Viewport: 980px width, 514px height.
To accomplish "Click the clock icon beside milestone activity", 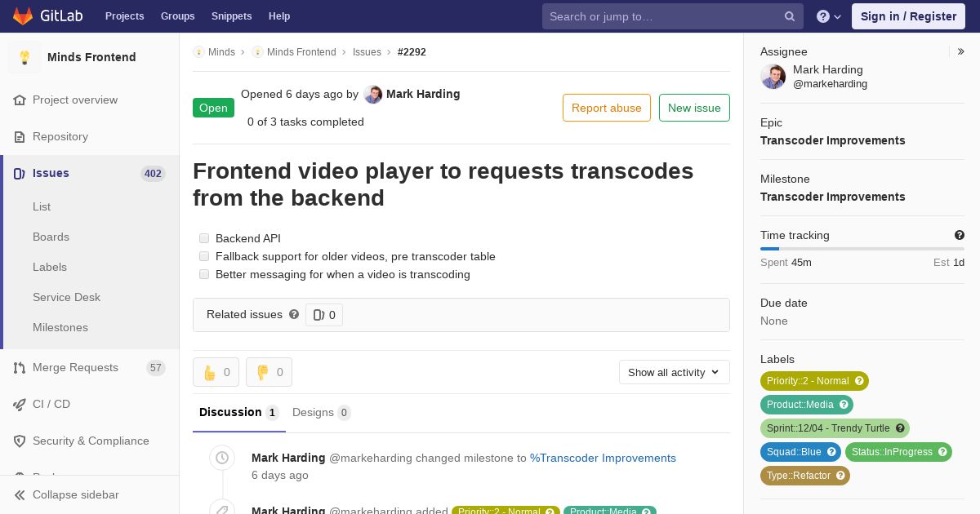I will pyautogui.click(x=222, y=458).
